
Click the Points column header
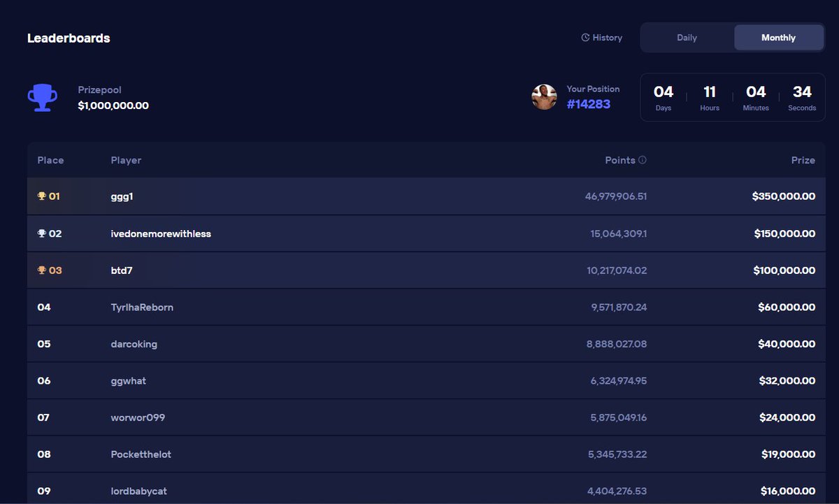click(620, 160)
